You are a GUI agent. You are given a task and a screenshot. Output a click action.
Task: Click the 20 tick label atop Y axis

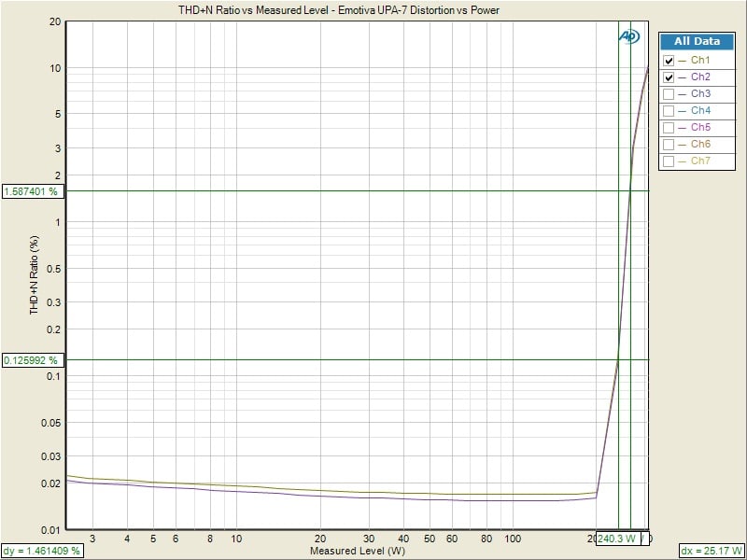(55, 22)
